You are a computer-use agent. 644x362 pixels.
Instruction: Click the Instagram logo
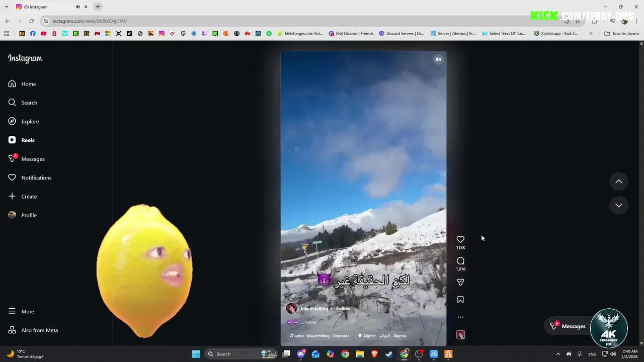click(25, 58)
